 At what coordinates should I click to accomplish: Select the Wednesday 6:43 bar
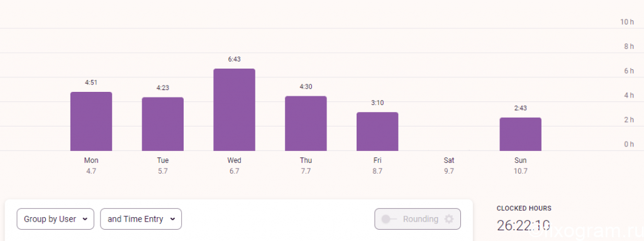(234, 110)
